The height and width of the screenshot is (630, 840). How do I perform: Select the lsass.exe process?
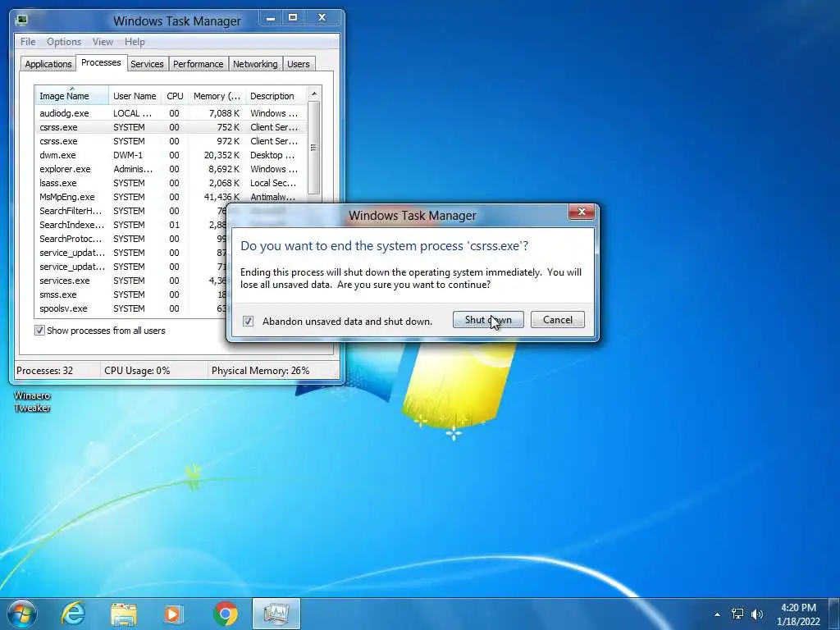(171, 183)
